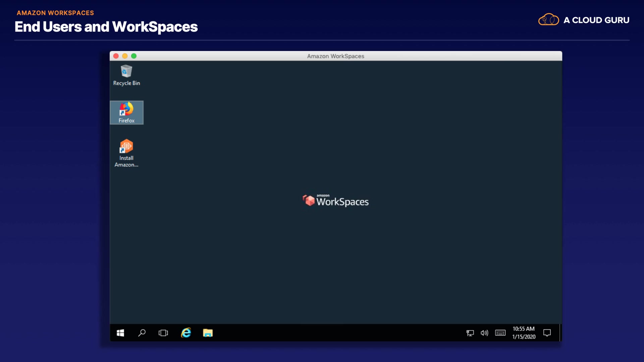Screen dimensions: 644x362
Task: Minimize the Amazon WorkSpaces window
Action: click(125, 56)
